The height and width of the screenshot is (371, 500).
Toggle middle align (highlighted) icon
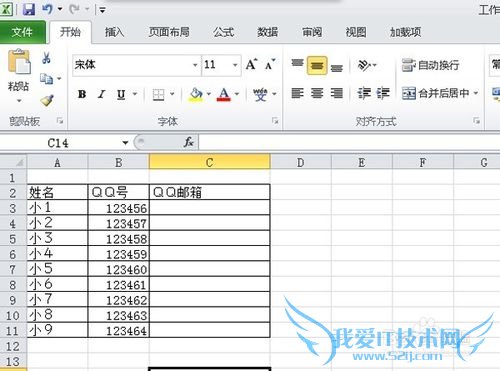pos(317,65)
